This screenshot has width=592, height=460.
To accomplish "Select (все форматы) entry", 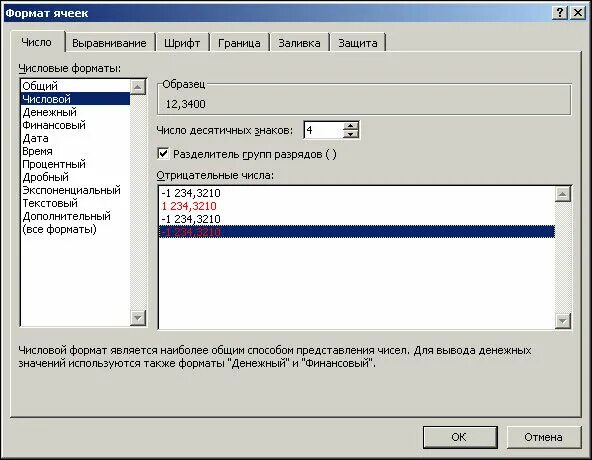I will [x=76, y=229].
